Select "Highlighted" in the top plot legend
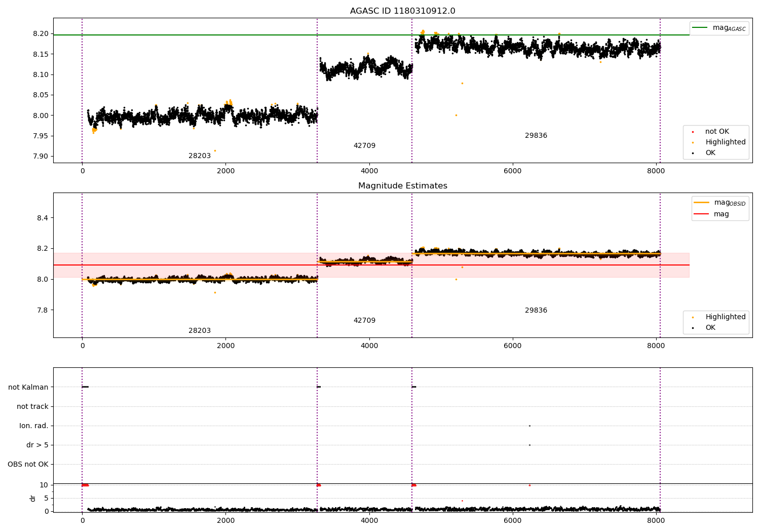This screenshot has height=532, width=760. 726,142
